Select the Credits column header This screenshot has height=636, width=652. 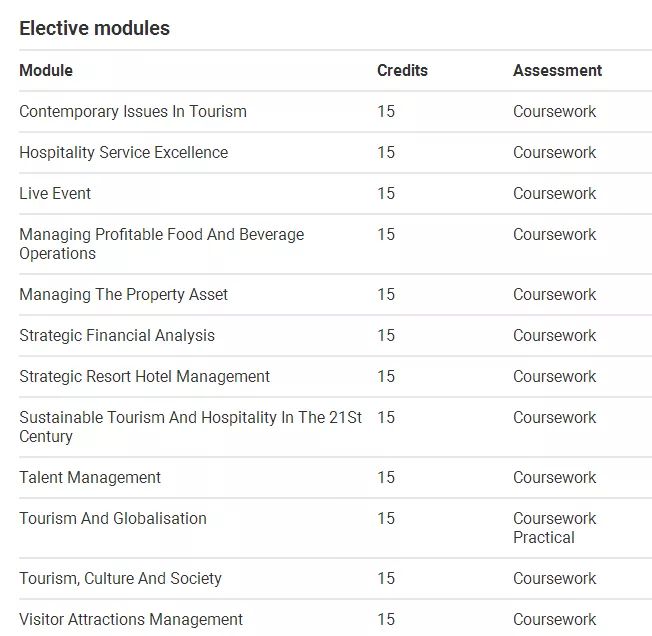coord(402,70)
